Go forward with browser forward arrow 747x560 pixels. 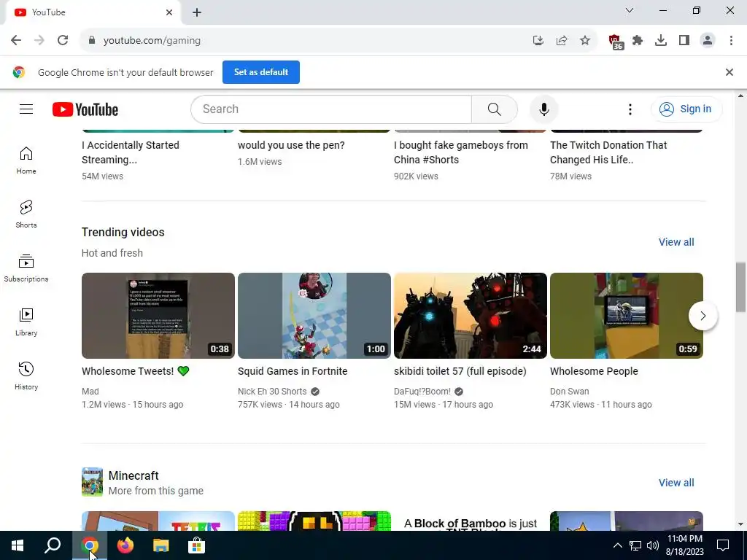coord(39,41)
